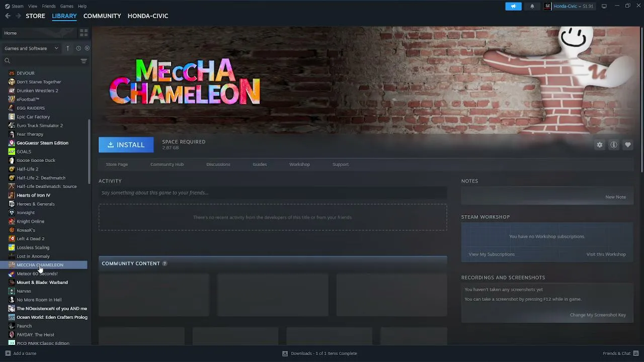Click the Honda-Civic profile avatar
The height and width of the screenshot is (362, 644).
pyautogui.click(x=547, y=6)
